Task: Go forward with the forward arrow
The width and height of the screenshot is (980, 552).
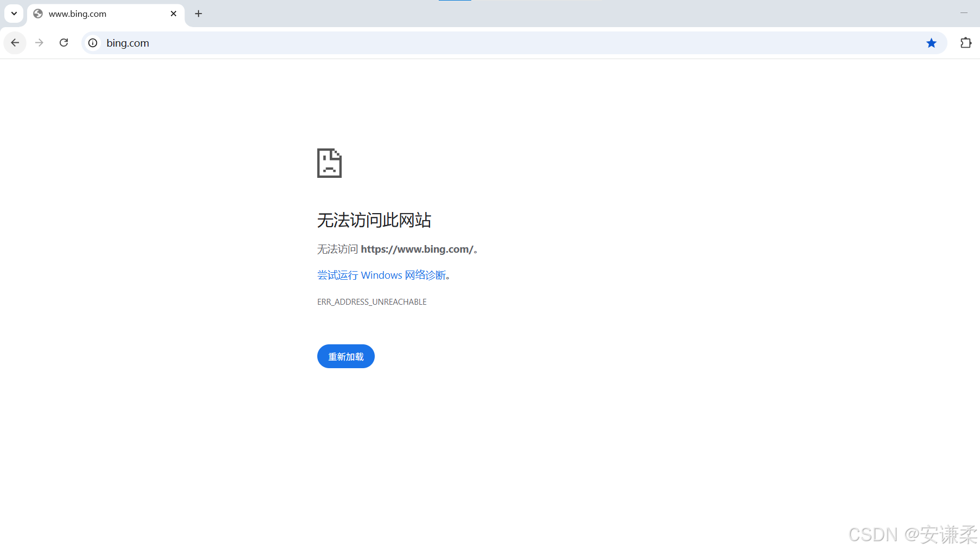Action: [x=39, y=43]
